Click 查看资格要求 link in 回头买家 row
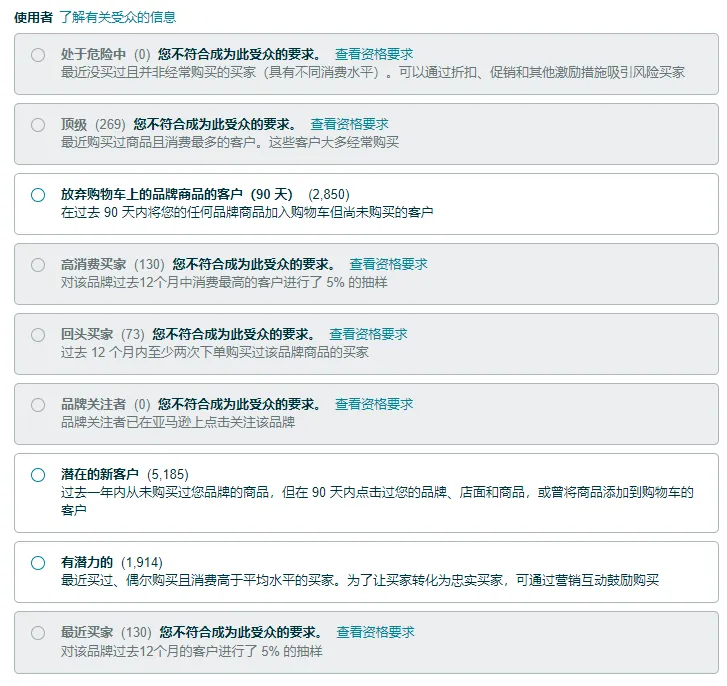This screenshot has width=727, height=686. [369, 334]
